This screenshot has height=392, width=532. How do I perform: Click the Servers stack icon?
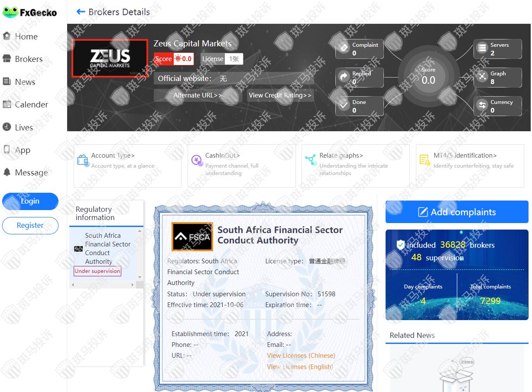click(482, 49)
